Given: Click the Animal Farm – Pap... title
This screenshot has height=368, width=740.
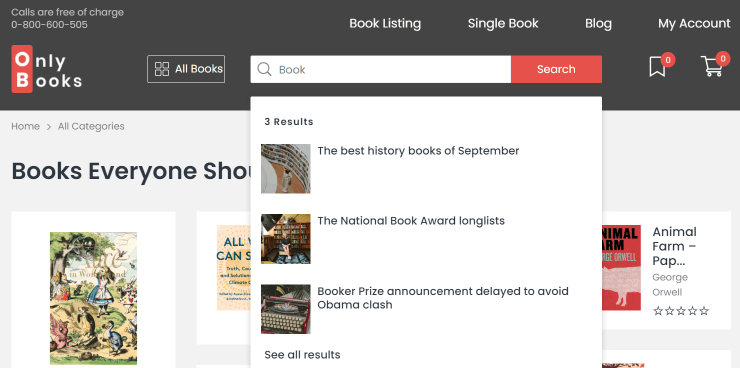Looking at the screenshot, I should (674, 246).
